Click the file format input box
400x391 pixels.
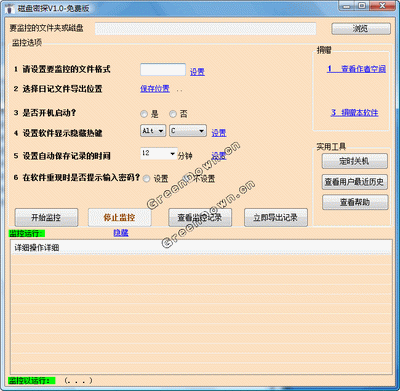pyautogui.click(x=163, y=70)
